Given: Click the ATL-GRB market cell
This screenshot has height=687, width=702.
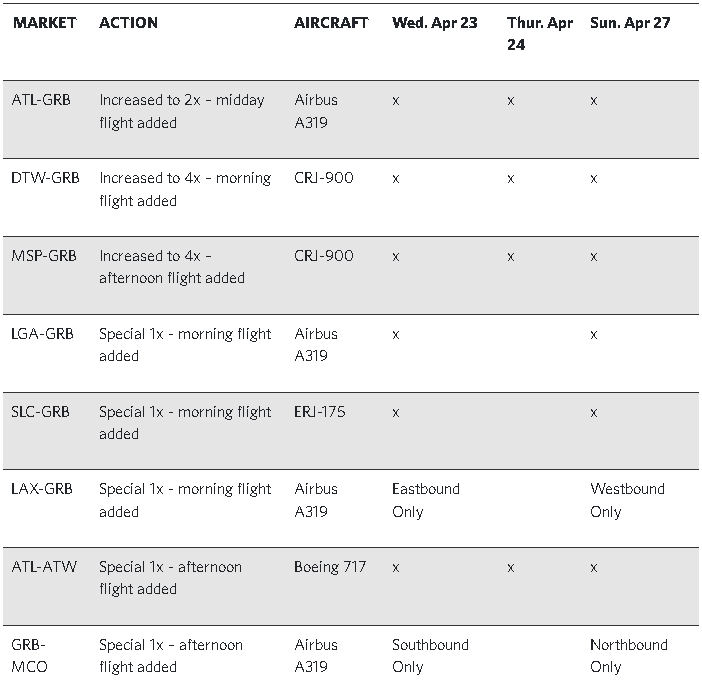Looking at the screenshot, I should pyautogui.click(x=41, y=100).
